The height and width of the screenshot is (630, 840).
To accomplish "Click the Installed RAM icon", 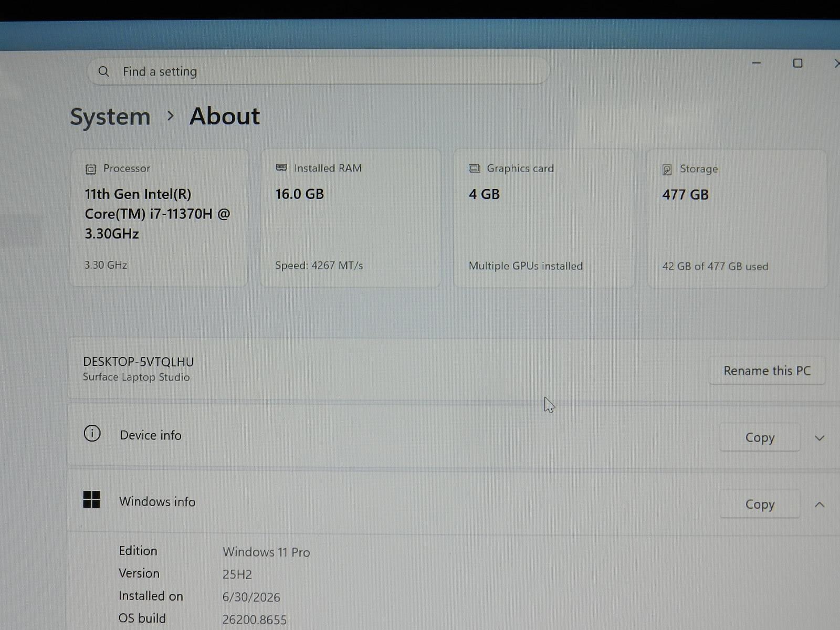I will 281,168.
